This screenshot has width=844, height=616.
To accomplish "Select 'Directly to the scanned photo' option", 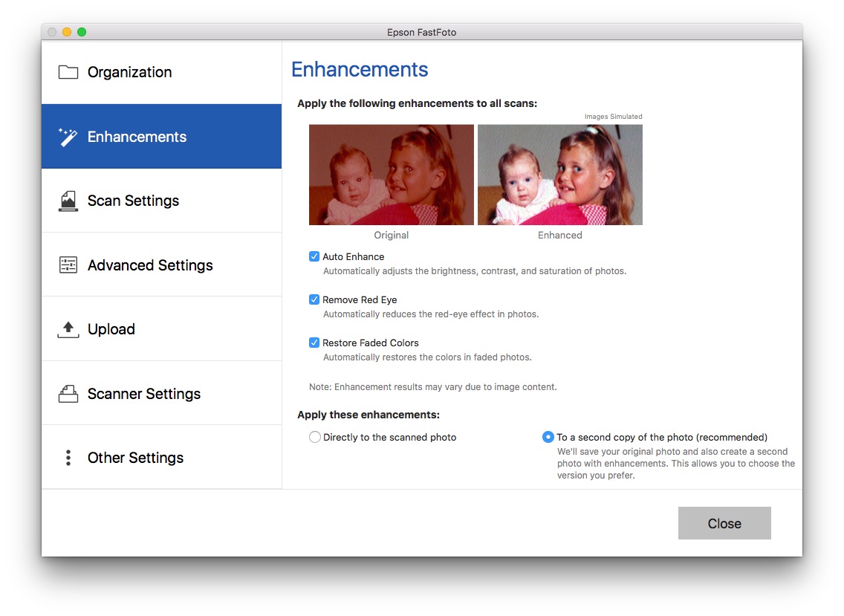I will click(315, 438).
